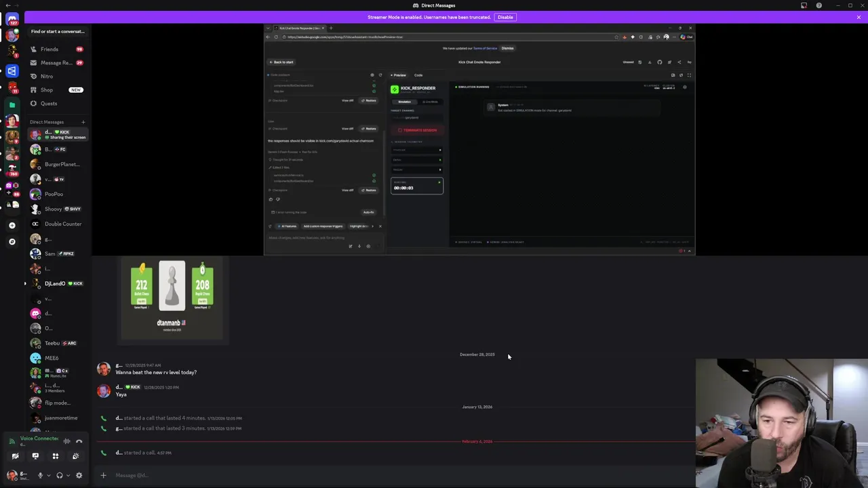This screenshot has width=868, height=488.
Task: Open server with blue A-shaped logo
Action: 12,70
